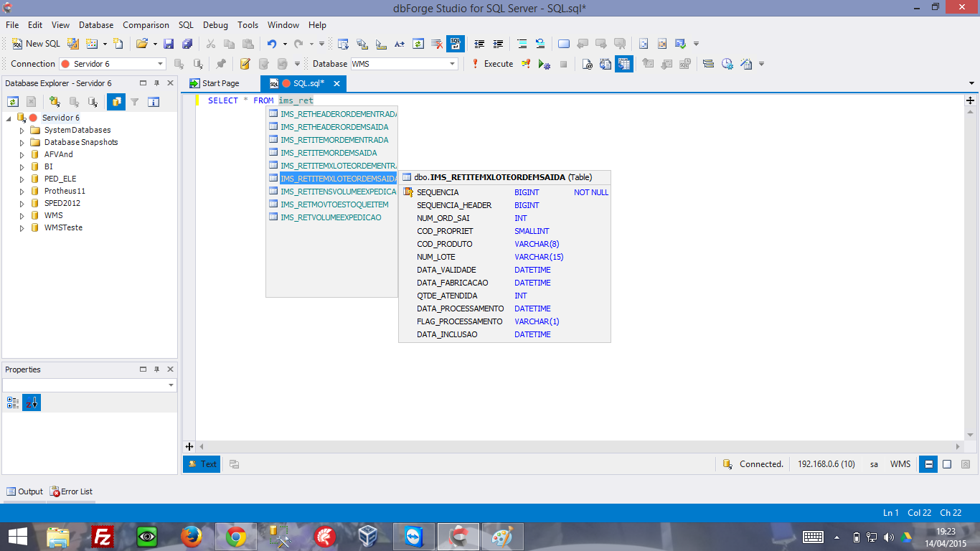
Task: Expand the WMS database node
Action: [x=22, y=215]
